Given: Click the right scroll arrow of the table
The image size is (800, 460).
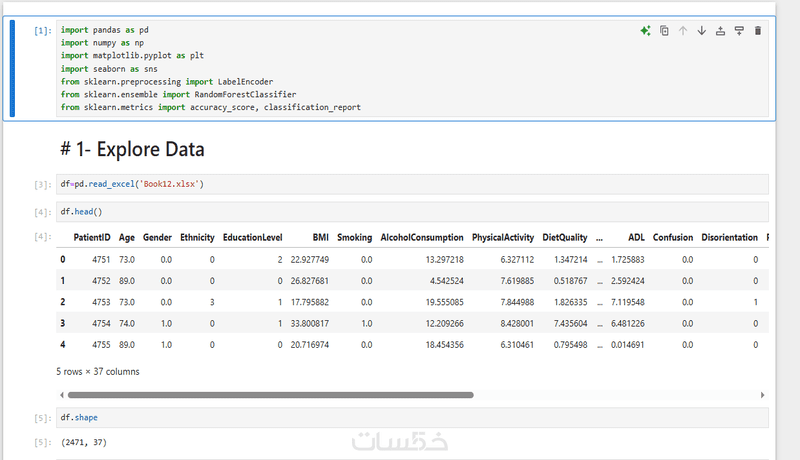Looking at the screenshot, I should (x=762, y=395).
